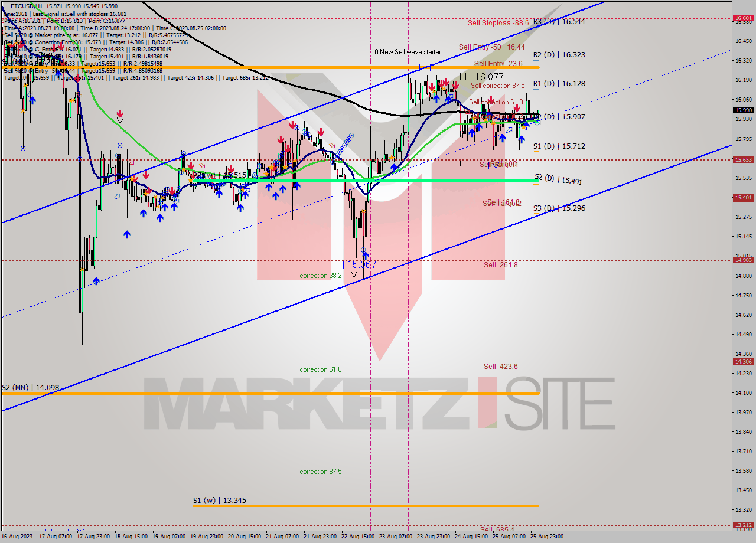Screen dimensions: 756x543
Task: Click the 'Sell 261.8' target label
Action: 500,265
